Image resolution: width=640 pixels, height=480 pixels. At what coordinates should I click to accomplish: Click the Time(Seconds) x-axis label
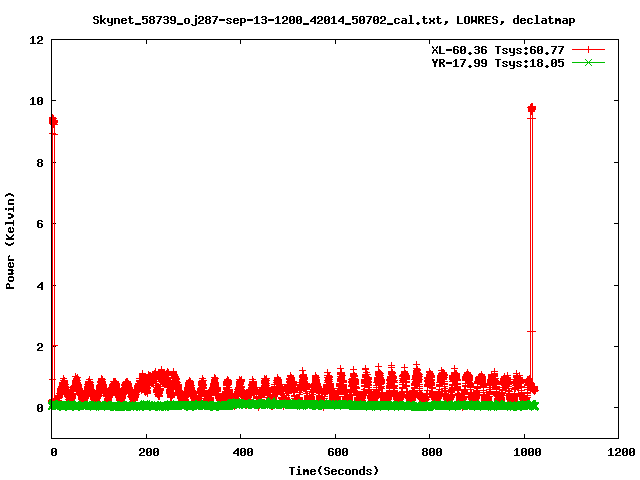point(334,470)
